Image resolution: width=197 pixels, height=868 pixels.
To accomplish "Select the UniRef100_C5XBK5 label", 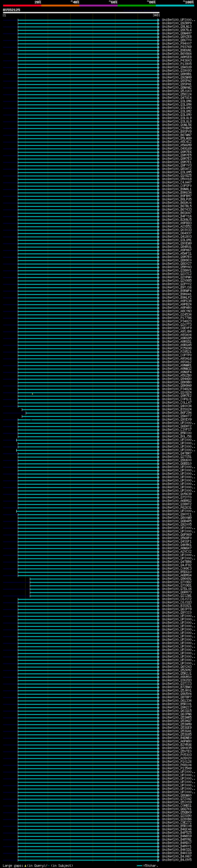I will click(177, 128).
